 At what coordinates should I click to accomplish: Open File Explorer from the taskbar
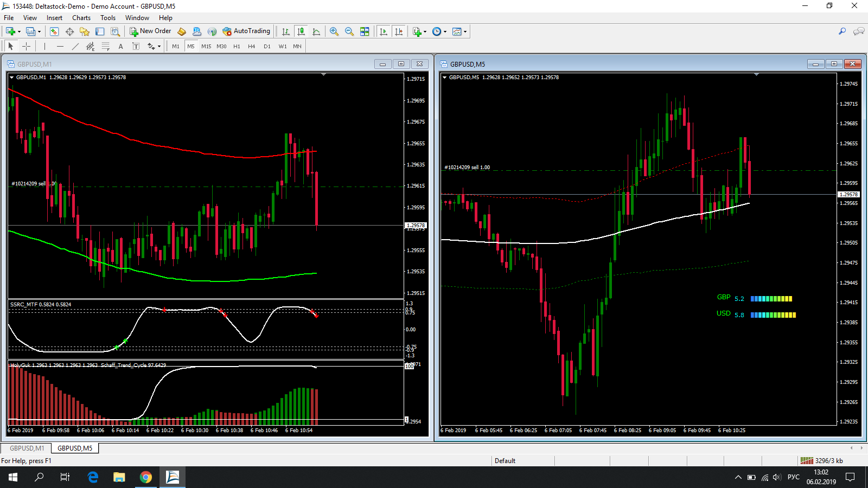[x=119, y=477]
